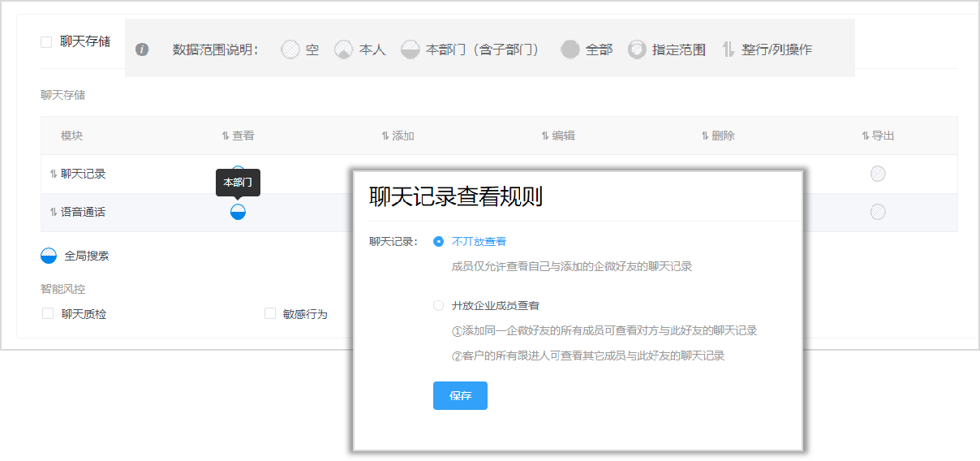The image size is (980, 461).
Task: Click the 空 legend circle icon
Action: point(290,50)
